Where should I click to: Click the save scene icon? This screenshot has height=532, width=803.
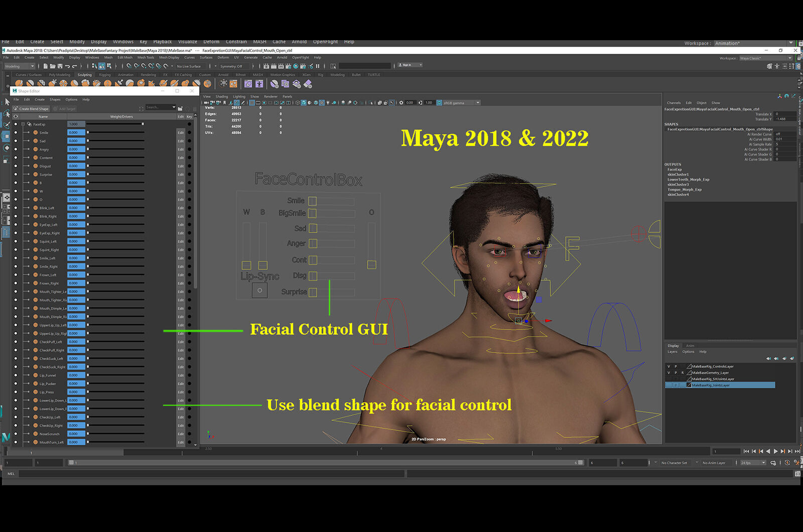(60, 66)
